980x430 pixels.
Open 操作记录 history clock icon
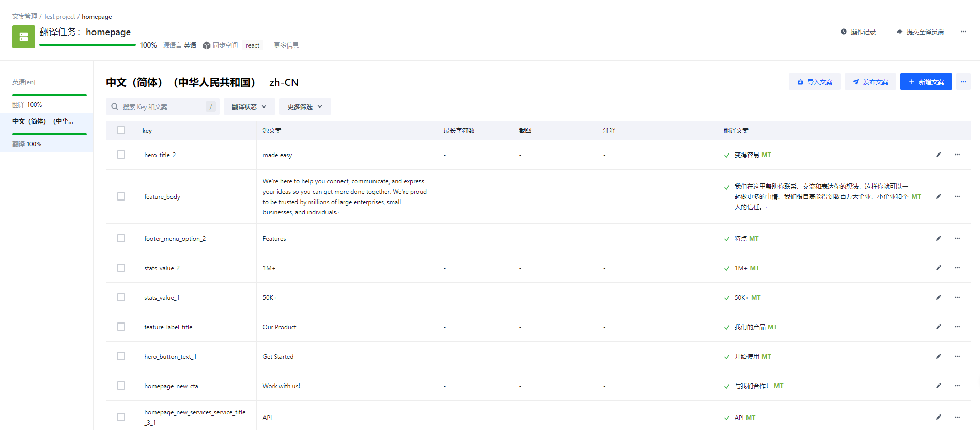(844, 32)
